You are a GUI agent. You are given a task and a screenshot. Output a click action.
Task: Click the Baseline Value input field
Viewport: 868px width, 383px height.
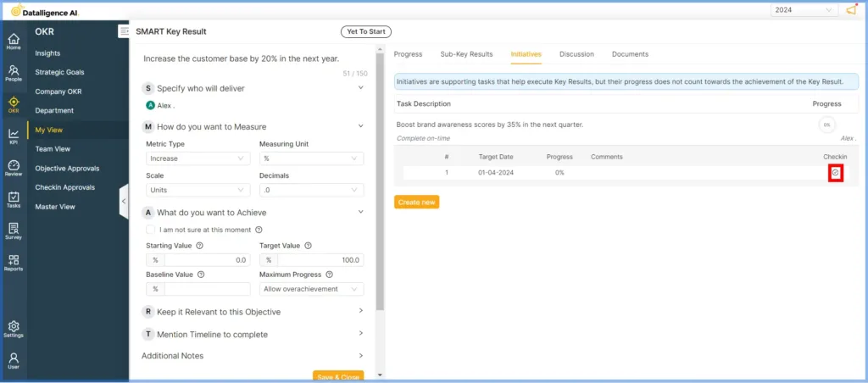207,289
